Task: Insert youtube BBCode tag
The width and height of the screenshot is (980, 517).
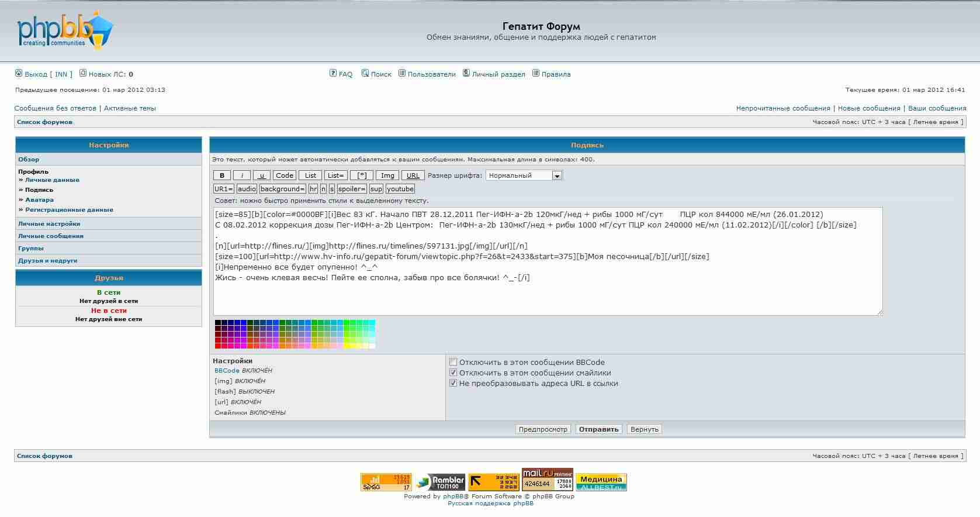Action: click(x=400, y=189)
